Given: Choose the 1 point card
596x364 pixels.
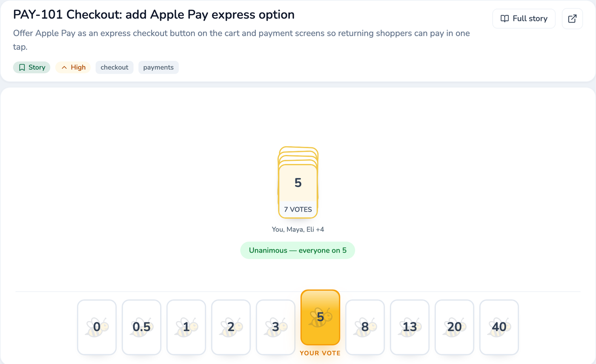Looking at the screenshot, I should tap(186, 327).
